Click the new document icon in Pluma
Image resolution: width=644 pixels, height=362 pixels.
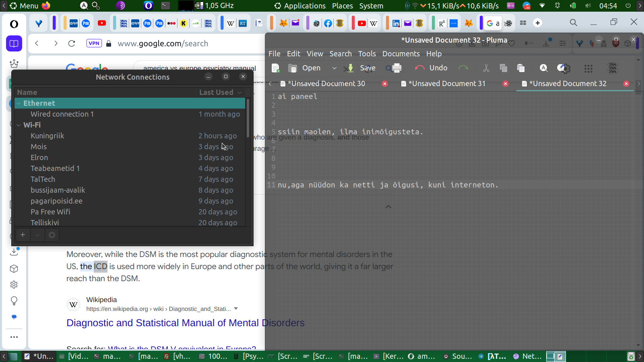click(x=276, y=68)
